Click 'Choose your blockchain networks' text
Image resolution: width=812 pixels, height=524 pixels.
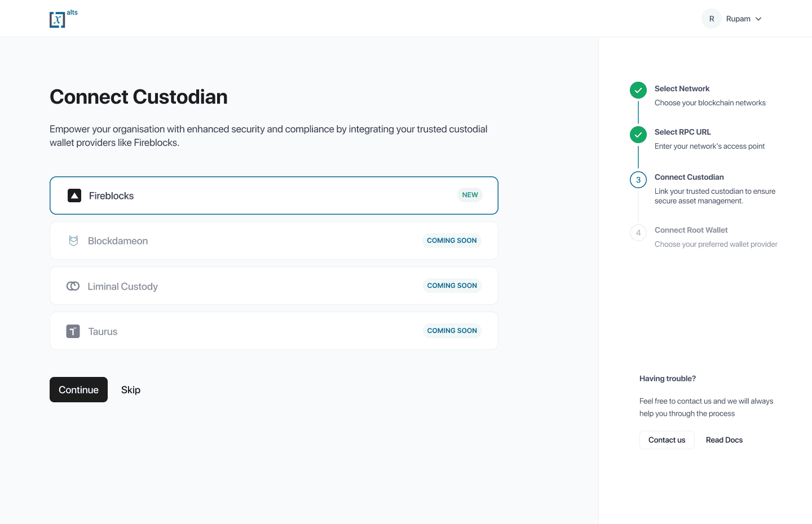[710, 103]
